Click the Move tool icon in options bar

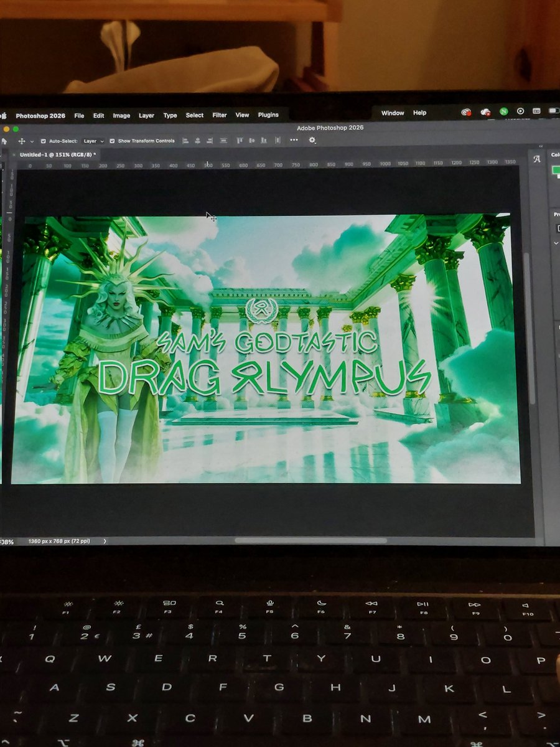(x=21, y=141)
